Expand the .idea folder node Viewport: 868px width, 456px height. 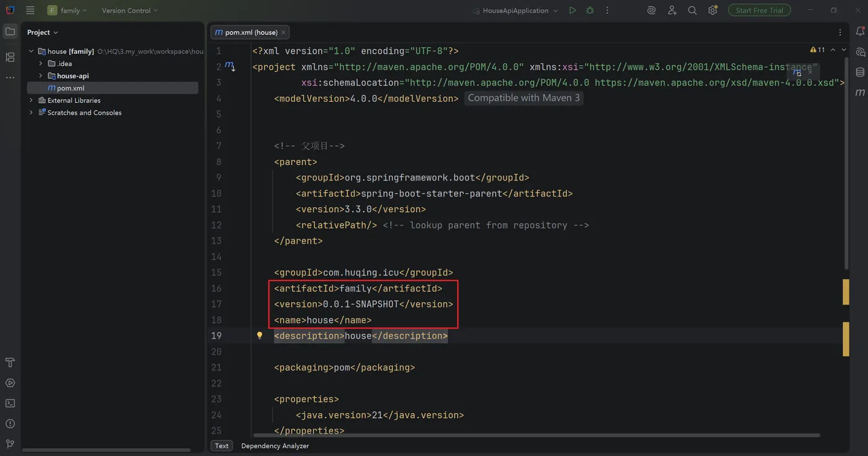pyautogui.click(x=41, y=63)
